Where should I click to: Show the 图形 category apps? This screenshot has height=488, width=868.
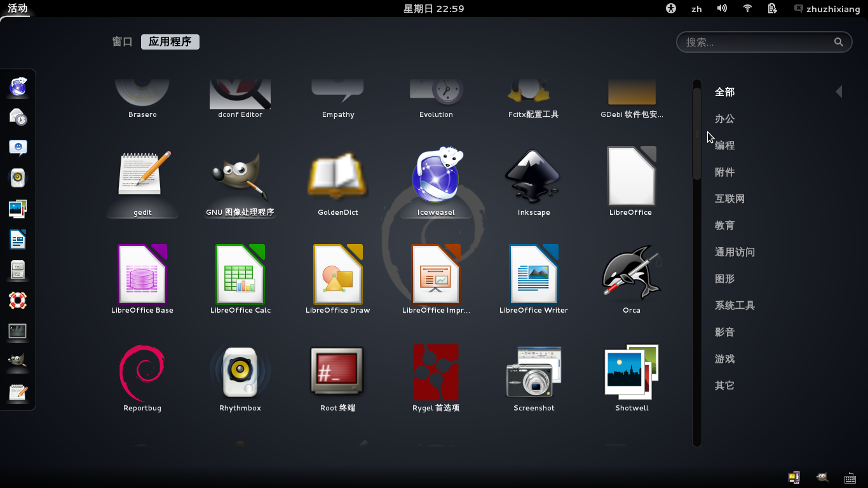point(724,279)
